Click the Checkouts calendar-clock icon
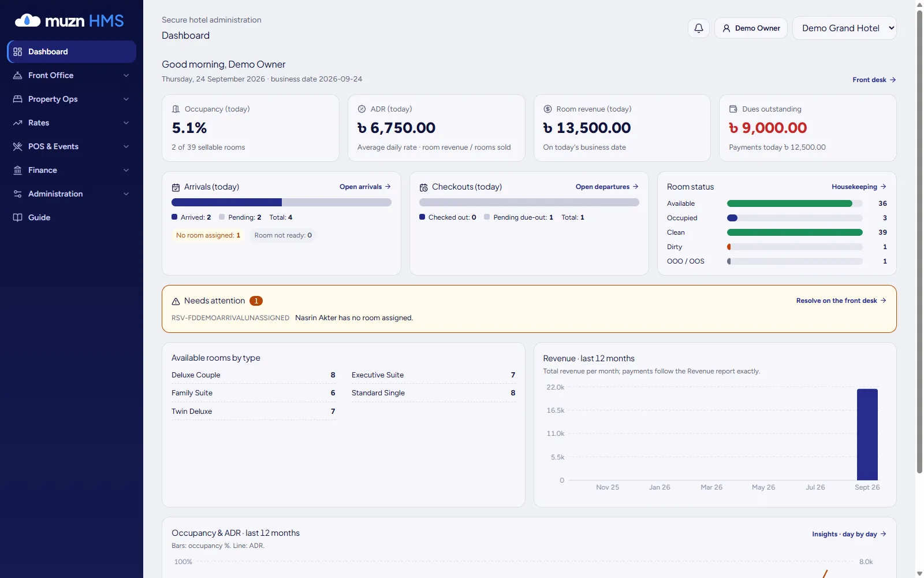The height and width of the screenshot is (578, 924). point(423,187)
